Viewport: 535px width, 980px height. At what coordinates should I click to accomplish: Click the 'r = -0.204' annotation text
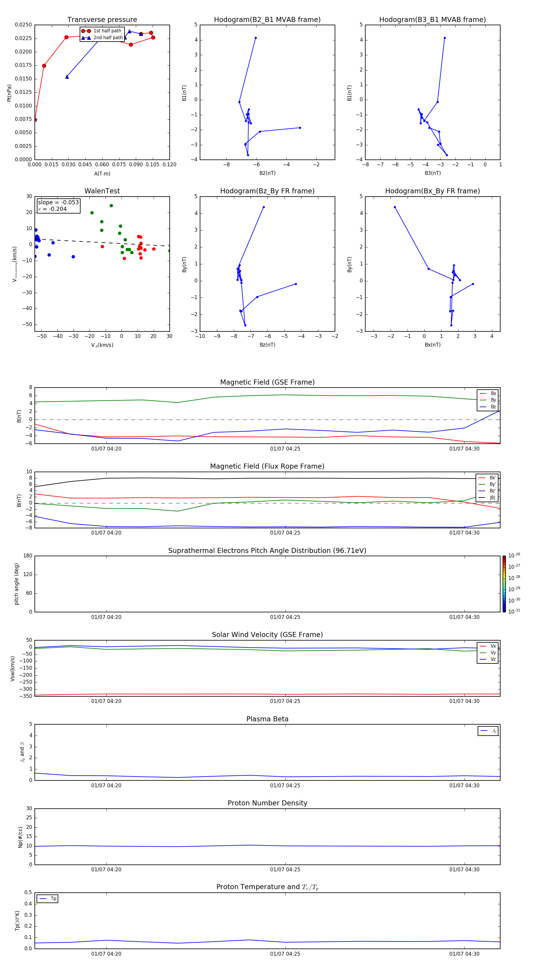pos(53,209)
